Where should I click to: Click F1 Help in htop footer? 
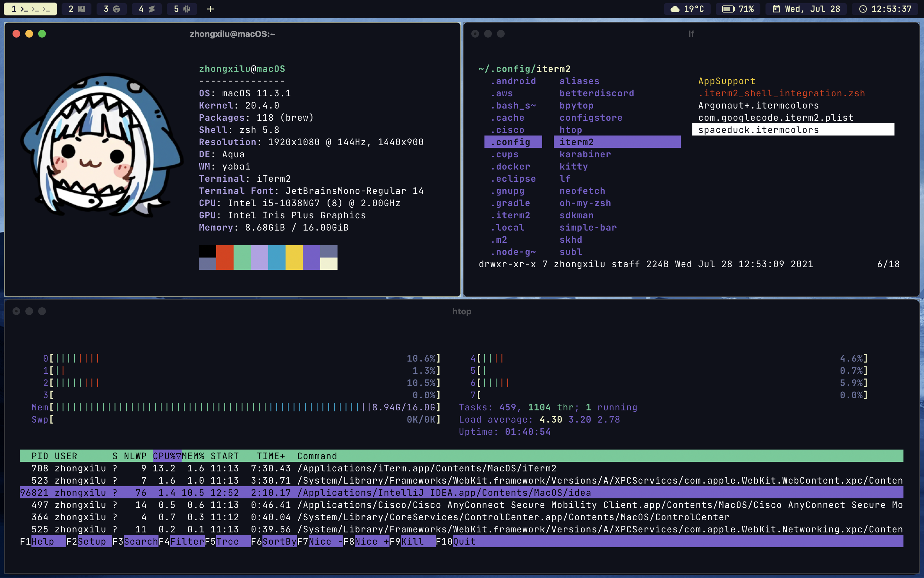click(43, 542)
